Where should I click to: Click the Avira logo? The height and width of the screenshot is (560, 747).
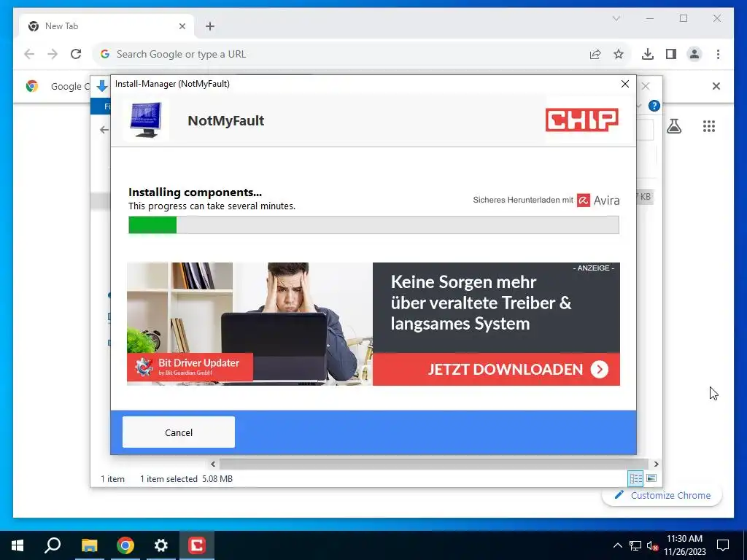[598, 201]
